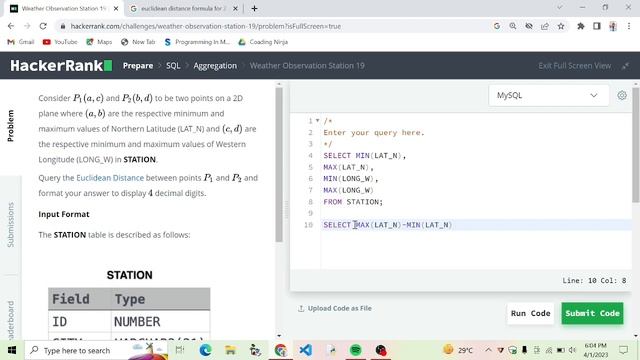Open the MySQL language dropdown
The height and width of the screenshot is (360, 640).
click(x=549, y=96)
